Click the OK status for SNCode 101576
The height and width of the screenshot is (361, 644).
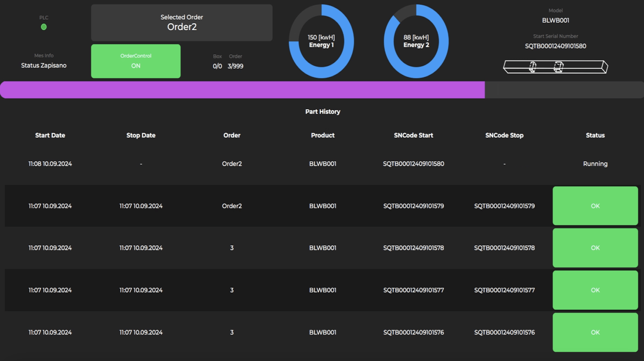point(595,332)
